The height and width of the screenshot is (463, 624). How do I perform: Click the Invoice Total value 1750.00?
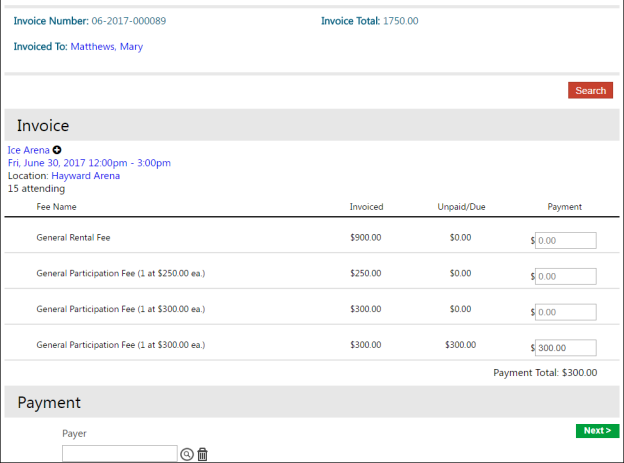point(400,20)
